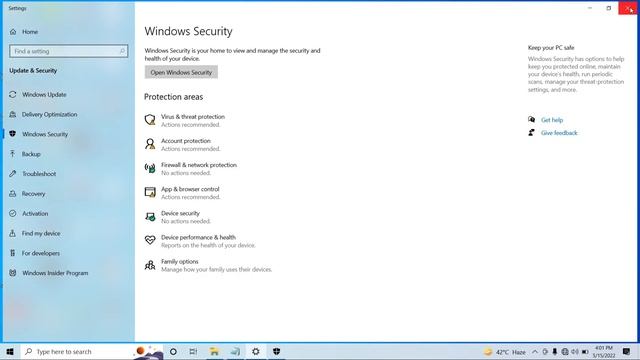The width and height of the screenshot is (640, 360).
Task: Open the Windows Start menu
Action: [10, 351]
